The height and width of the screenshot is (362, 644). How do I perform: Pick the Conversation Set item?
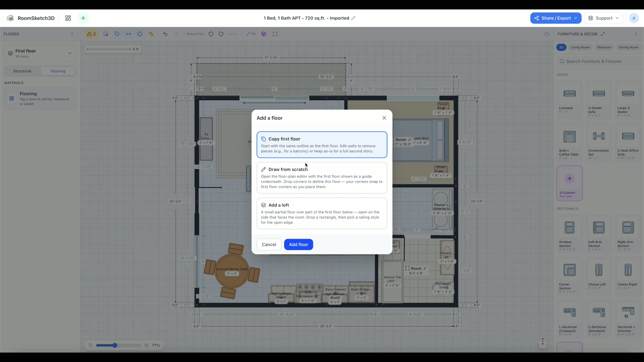click(x=598, y=142)
